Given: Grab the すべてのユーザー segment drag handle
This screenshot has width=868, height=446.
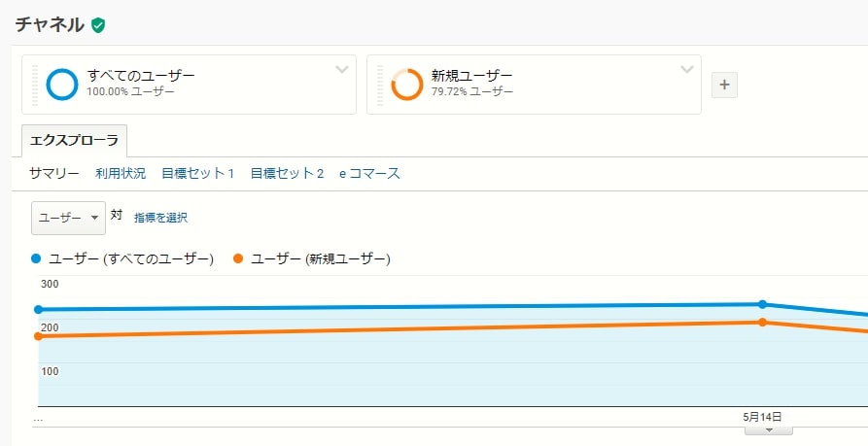Looking at the screenshot, I should [x=35, y=85].
